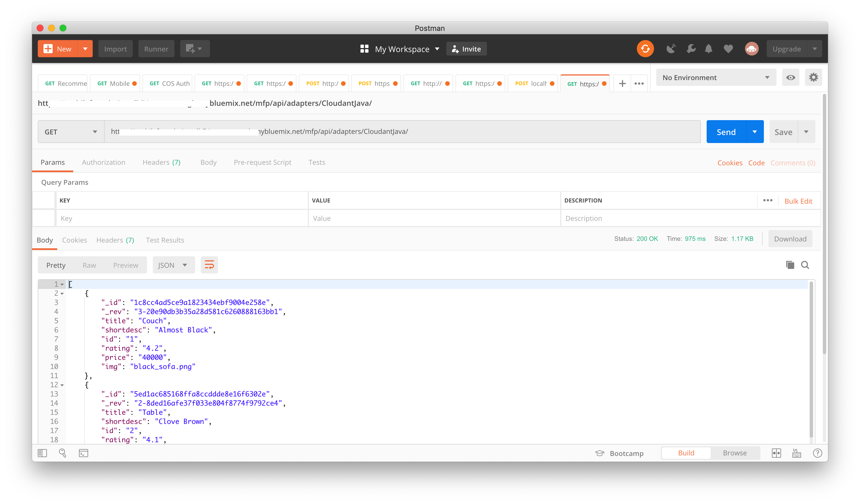Screen dimensions: 860x504
Task: Open the capture requests satellite icon
Action: tap(671, 49)
